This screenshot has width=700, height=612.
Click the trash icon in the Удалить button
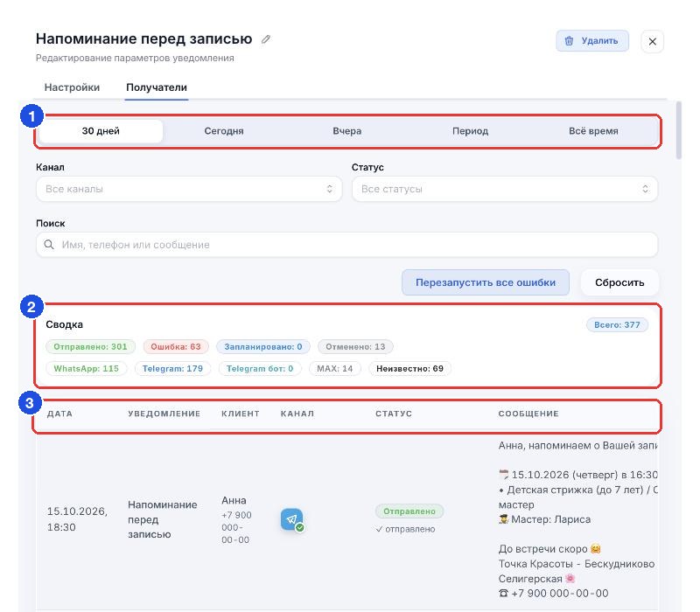tap(569, 41)
